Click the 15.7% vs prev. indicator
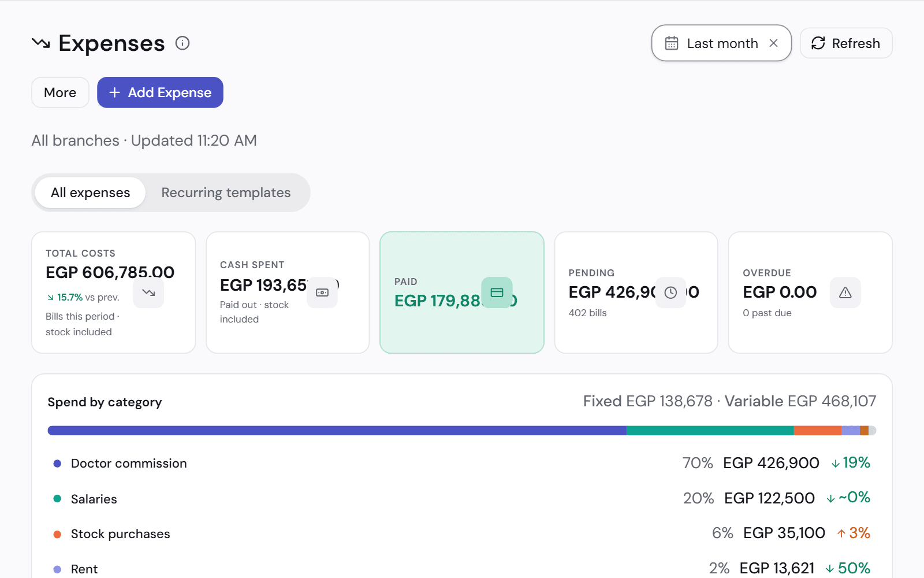The width and height of the screenshot is (924, 578). (x=83, y=297)
